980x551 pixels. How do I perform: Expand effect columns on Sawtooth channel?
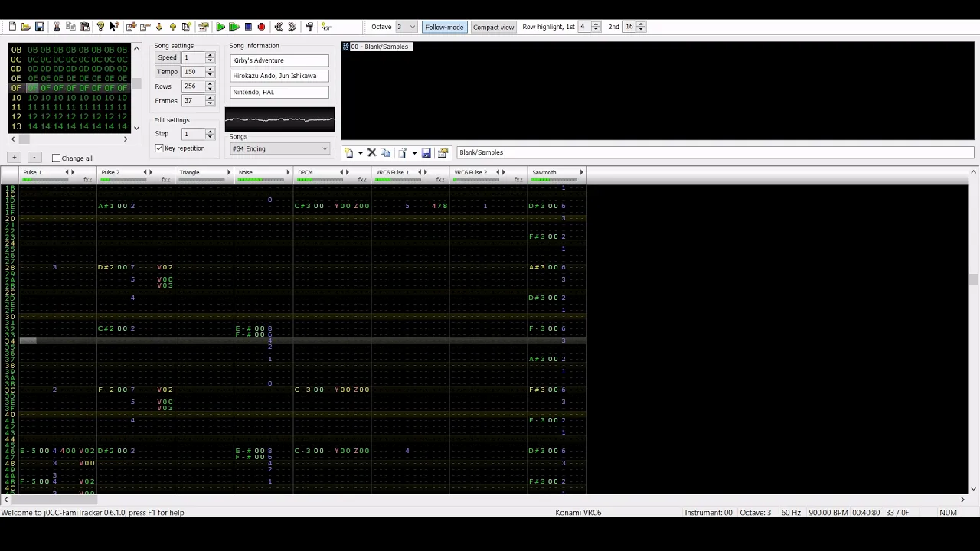(582, 172)
